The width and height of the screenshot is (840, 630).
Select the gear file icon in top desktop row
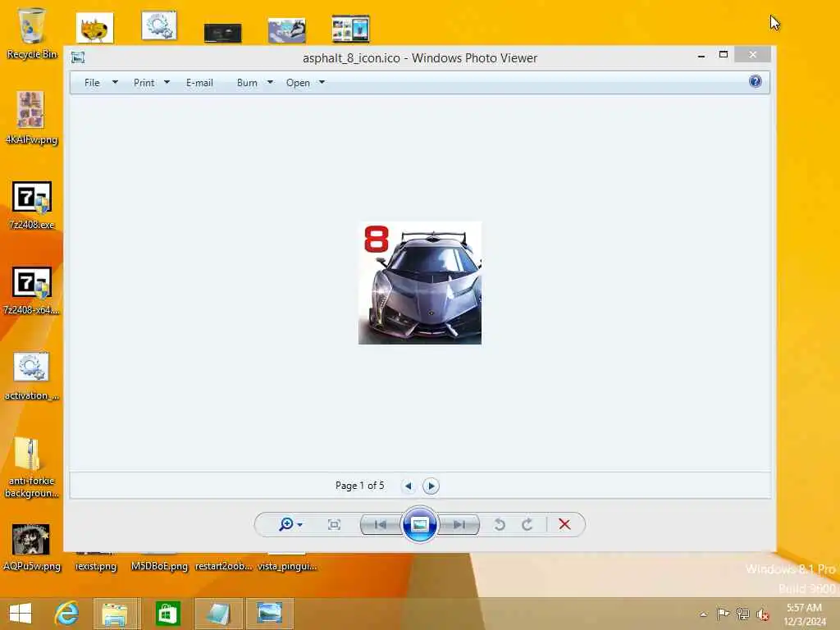point(159,25)
